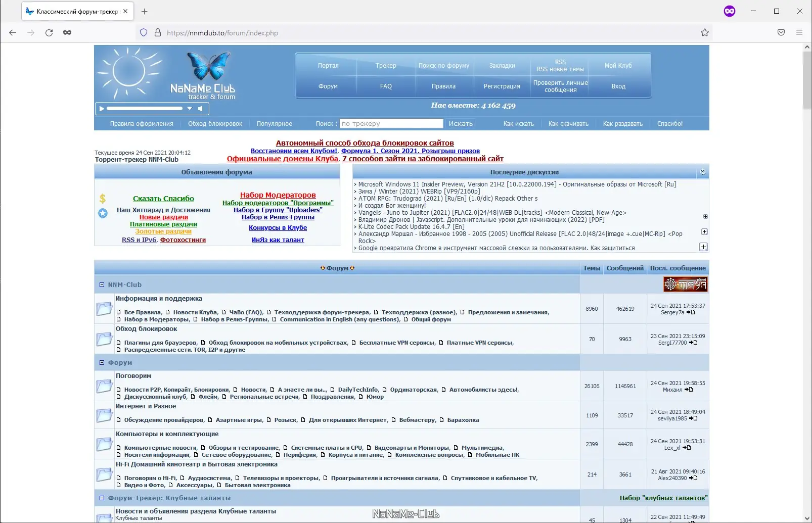The width and height of the screenshot is (812, 523).
Task: Open the folder icon beside Обход блокировок forum
Action: 105,339
